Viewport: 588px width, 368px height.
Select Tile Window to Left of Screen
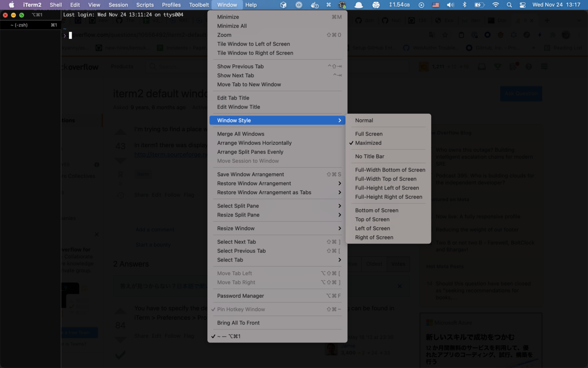click(277, 44)
